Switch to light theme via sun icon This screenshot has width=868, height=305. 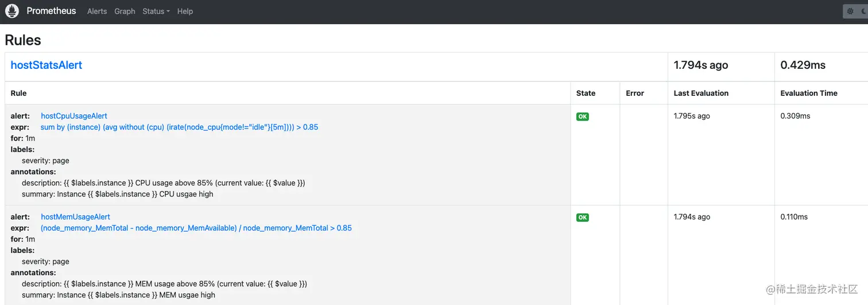pos(851,11)
